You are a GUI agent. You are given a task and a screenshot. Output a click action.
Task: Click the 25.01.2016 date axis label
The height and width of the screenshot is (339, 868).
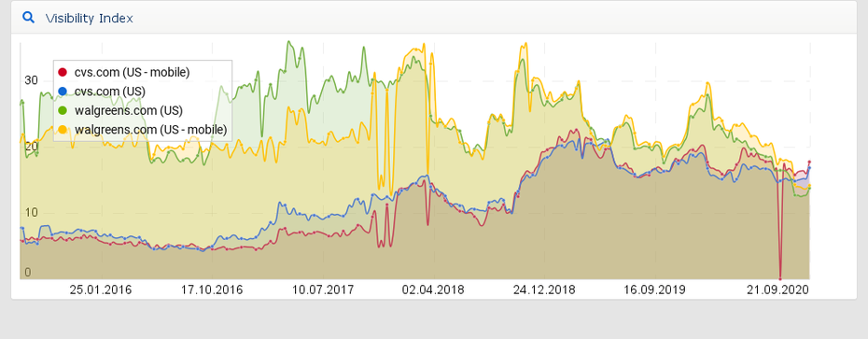pos(101,290)
